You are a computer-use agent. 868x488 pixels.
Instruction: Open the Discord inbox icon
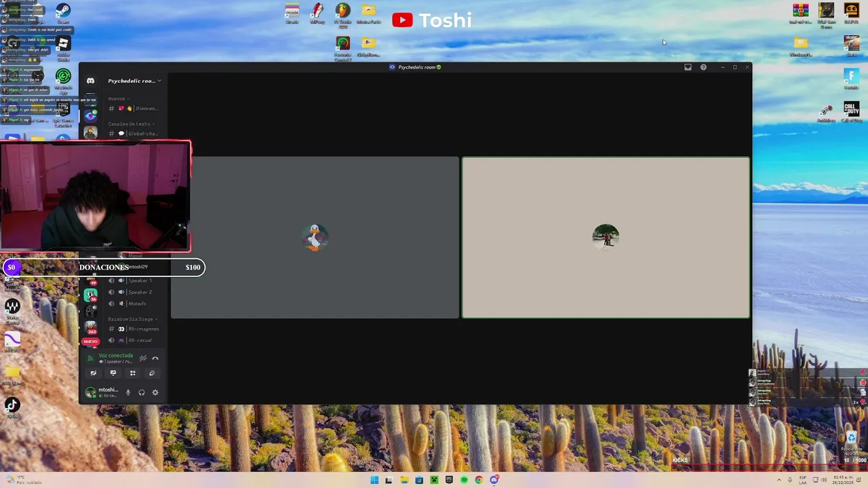click(688, 67)
